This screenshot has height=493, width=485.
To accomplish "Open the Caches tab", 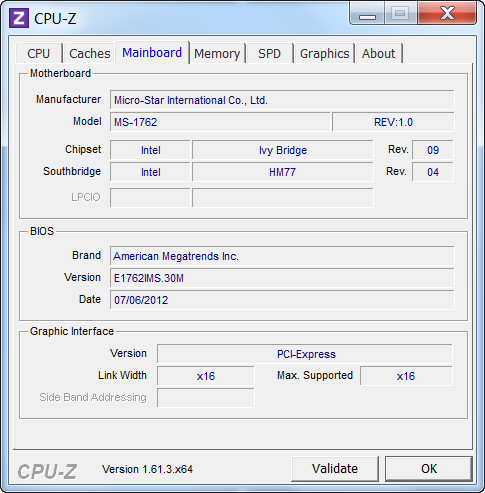I will click(90, 53).
